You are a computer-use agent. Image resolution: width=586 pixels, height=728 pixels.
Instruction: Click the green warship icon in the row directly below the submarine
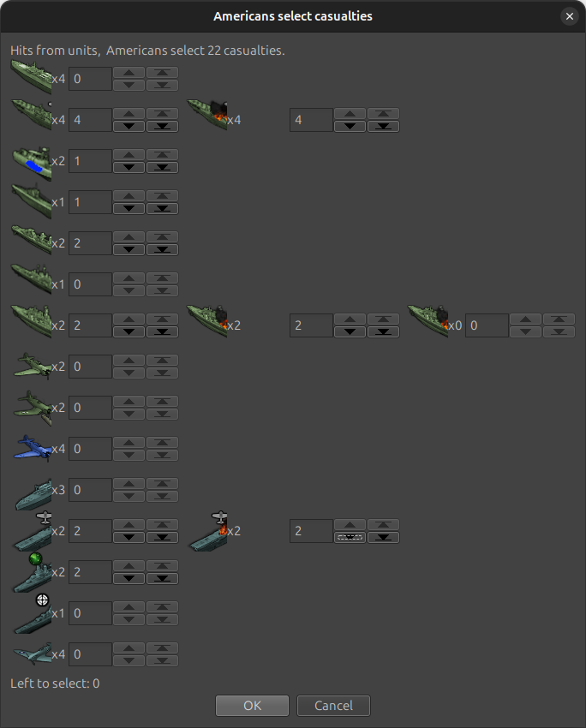coord(31,240)
